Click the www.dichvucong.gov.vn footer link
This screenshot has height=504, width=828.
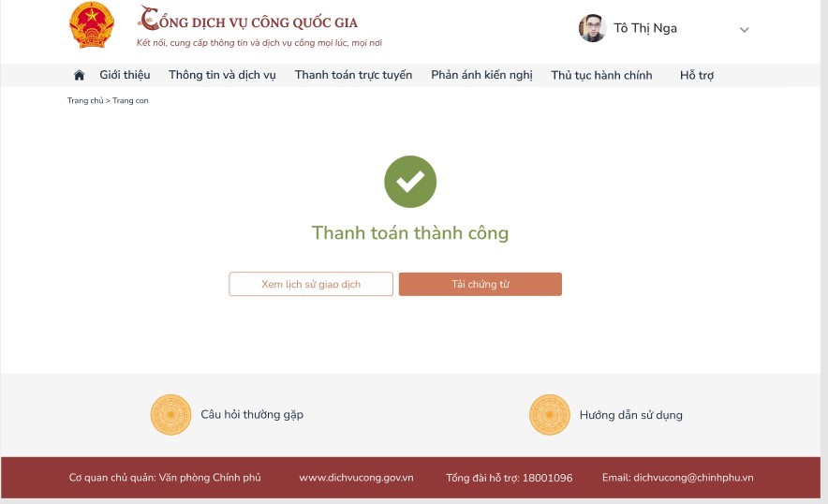(356, 478)
